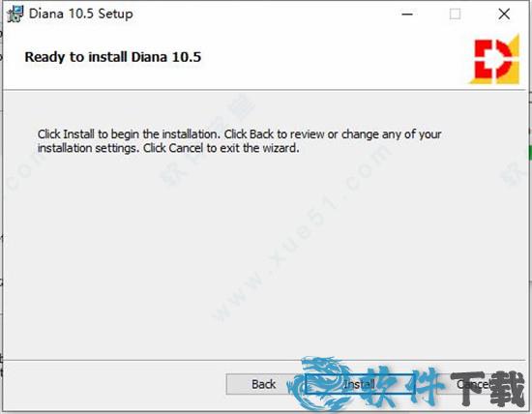Click the 'installation settings. Click Cancel' text line
The height and width of the screenshot is (414, 532).
tap(168, 148)
